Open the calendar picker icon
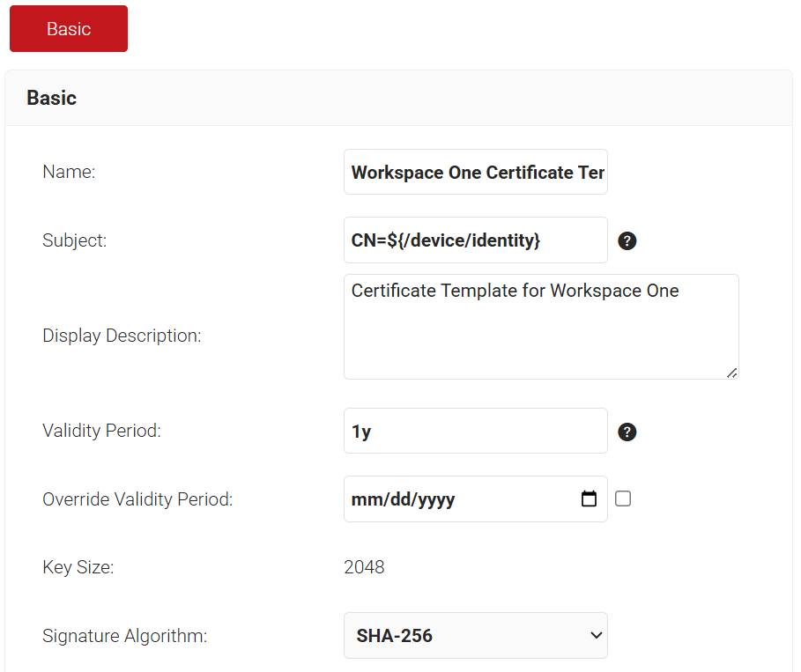 tap(590, 499)
